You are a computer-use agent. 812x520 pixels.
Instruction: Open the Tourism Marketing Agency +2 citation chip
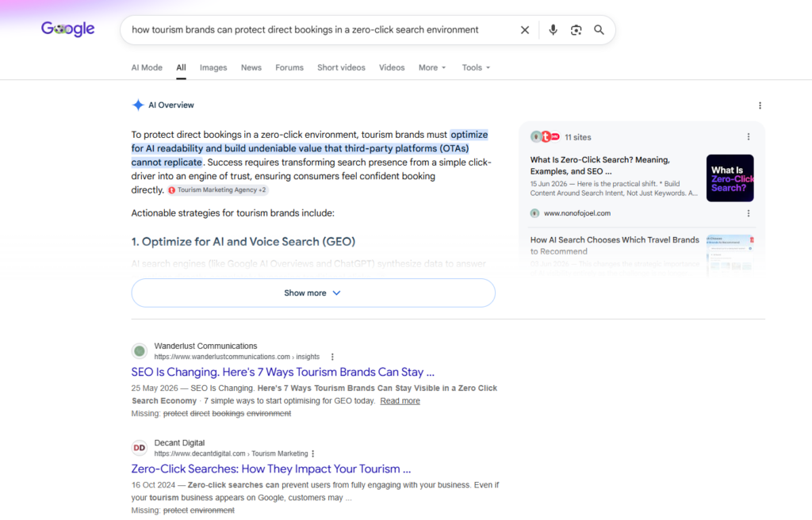pos(217,190)
